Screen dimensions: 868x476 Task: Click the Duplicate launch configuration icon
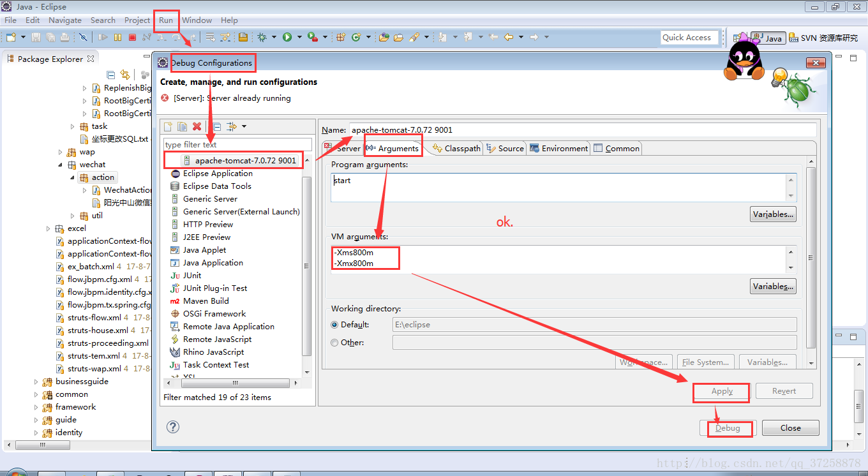coord(182,126)
